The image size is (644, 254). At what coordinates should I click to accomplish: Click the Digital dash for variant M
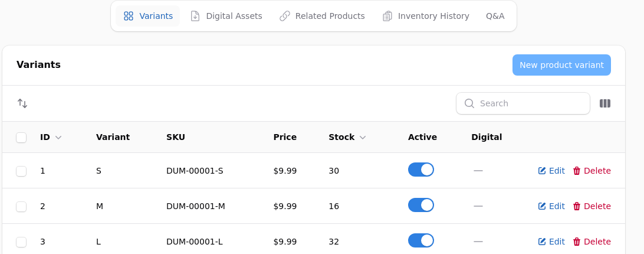click(478, 206)
